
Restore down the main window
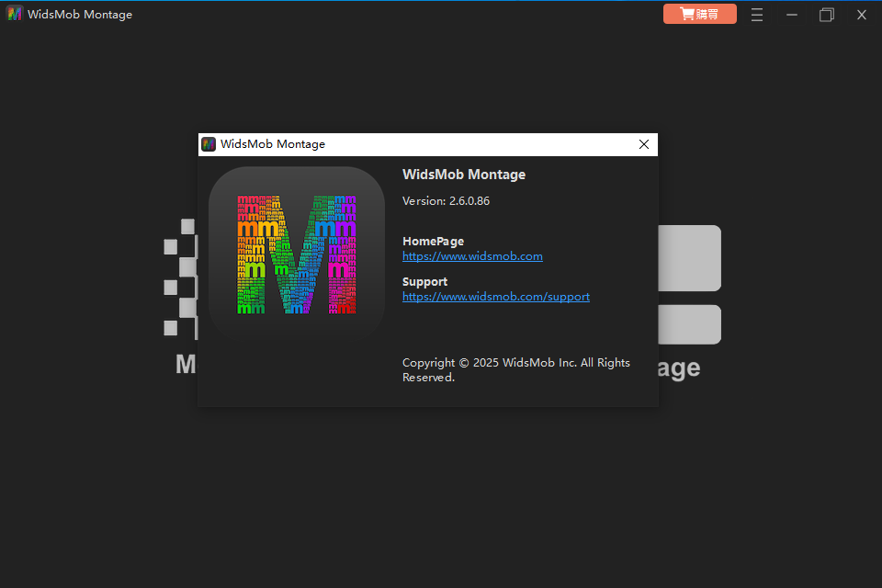[x=826, y=15]
